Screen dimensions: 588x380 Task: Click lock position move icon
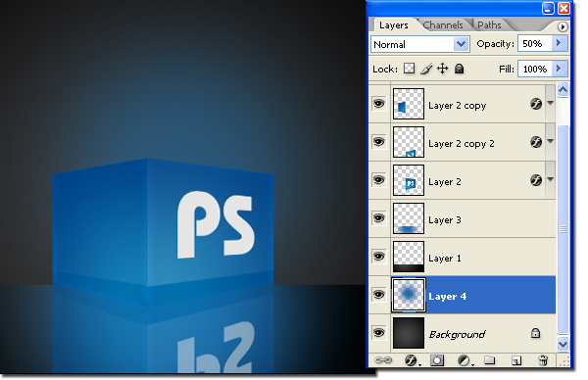[x=443, y=69]
